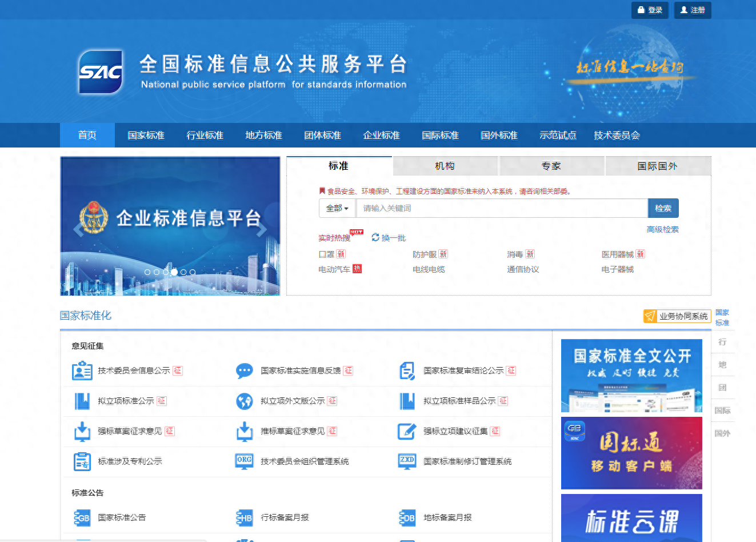
Task: Open the 标准涉及专利公示 clipboard icon
Action: point(83,461)
